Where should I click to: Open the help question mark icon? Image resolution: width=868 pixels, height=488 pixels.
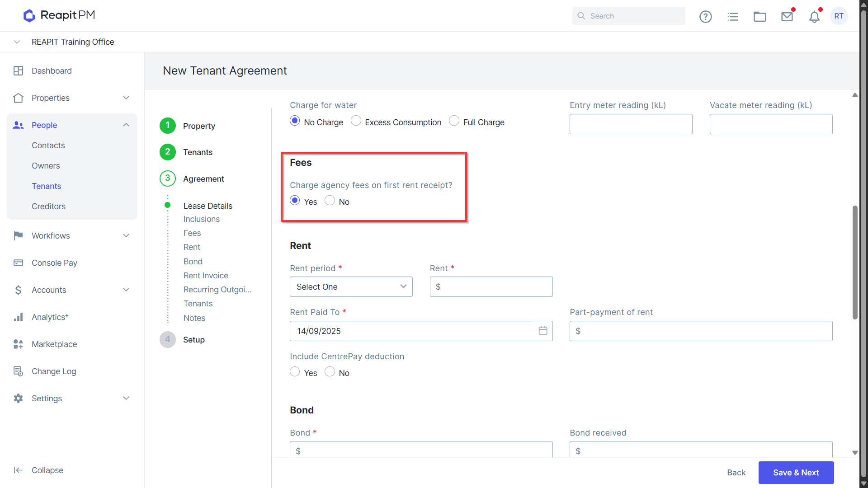point(705,17)
